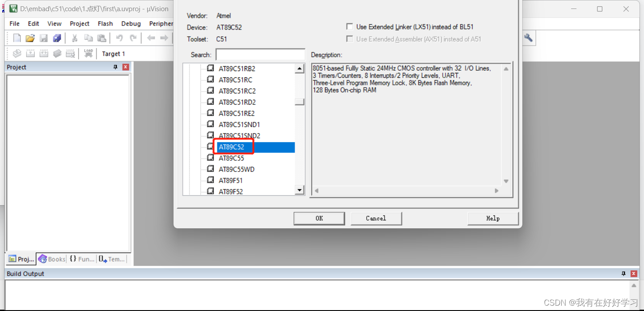This screenshot has height=311, width=644.
Task: Toggle Use Extended Assembler (AX51) checkbox
Action: (350, 39)
